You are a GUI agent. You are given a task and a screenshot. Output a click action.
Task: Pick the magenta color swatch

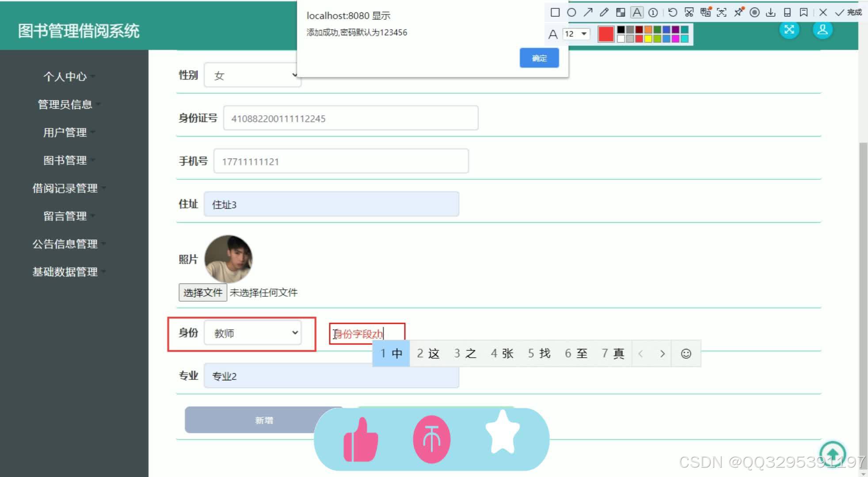(x=675, y=39)
